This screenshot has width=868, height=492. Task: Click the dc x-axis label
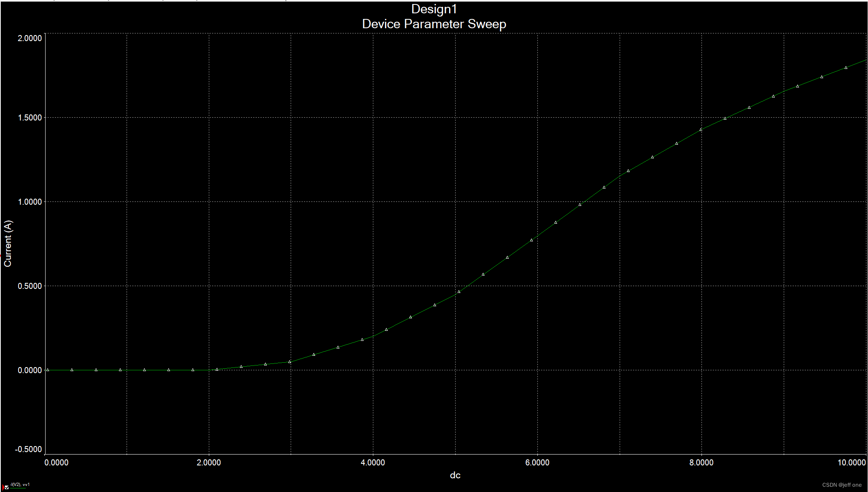(x=455, y=475)
